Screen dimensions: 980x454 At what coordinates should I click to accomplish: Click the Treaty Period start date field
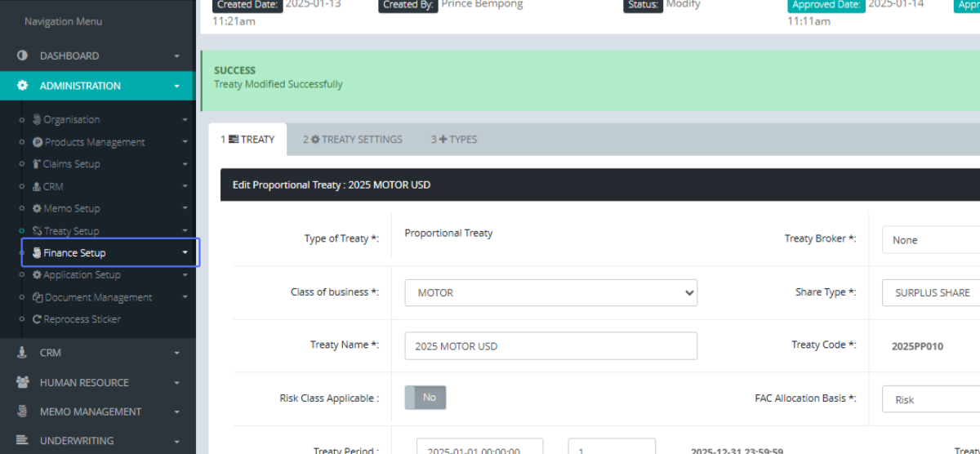(479, 447)
